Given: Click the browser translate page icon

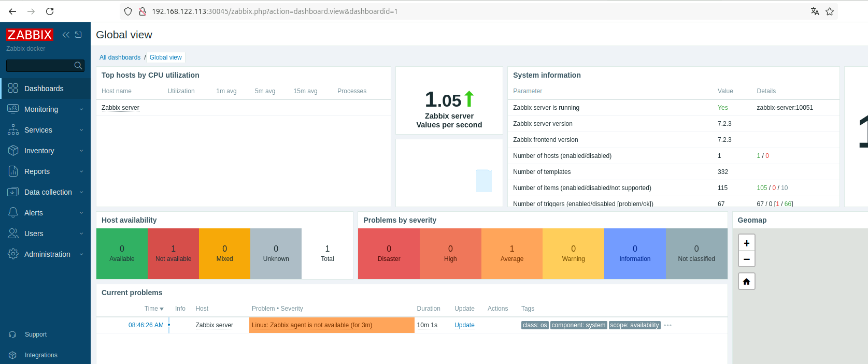Looking at the screenshot, I should pyautogui.click(x=815, y=11).
